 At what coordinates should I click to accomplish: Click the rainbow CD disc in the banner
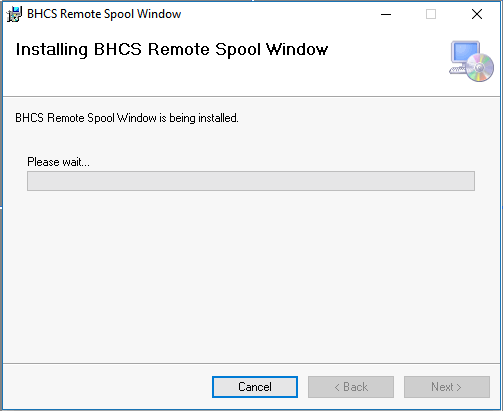(480, 67)
